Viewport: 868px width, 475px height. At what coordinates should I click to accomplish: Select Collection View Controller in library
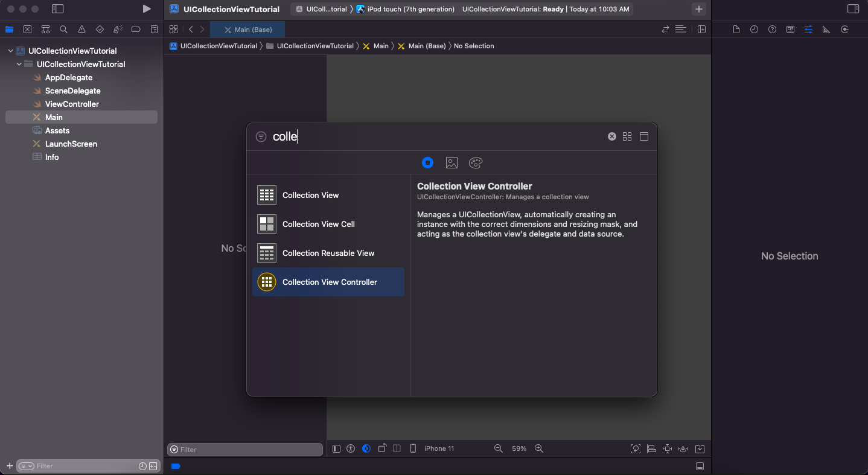point(328,282)
